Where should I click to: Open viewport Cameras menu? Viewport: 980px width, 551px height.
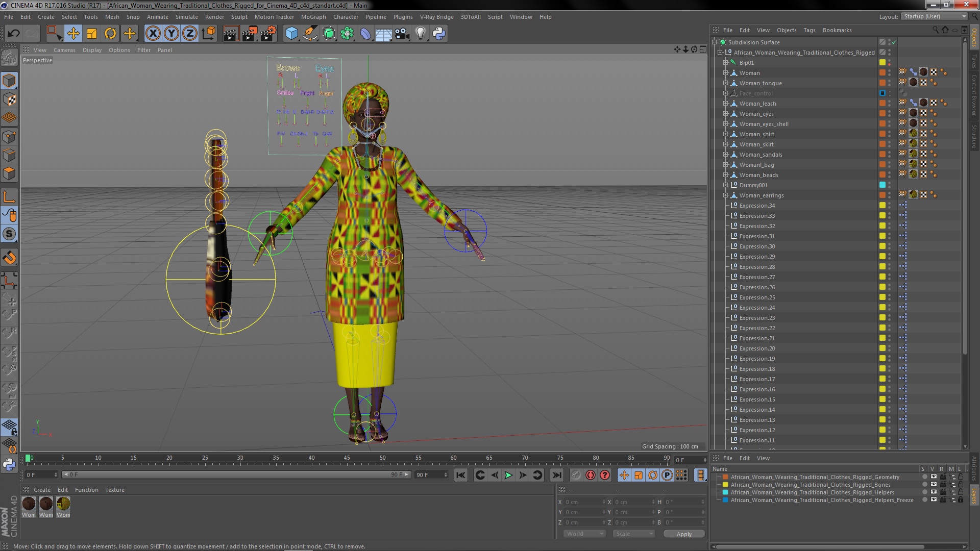tap(64, 50)
